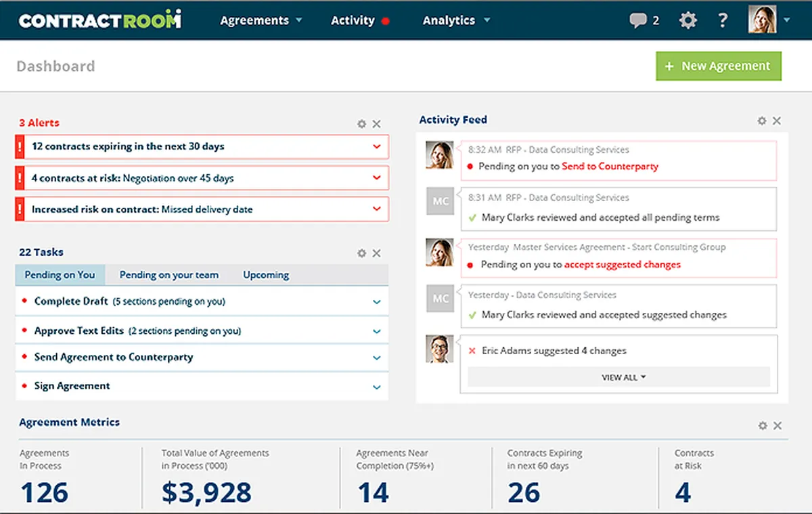This screenshot has height=514, width=812.
Task: Click avatar on Master Services Agreement entry
Action: [x=440, y=252]
